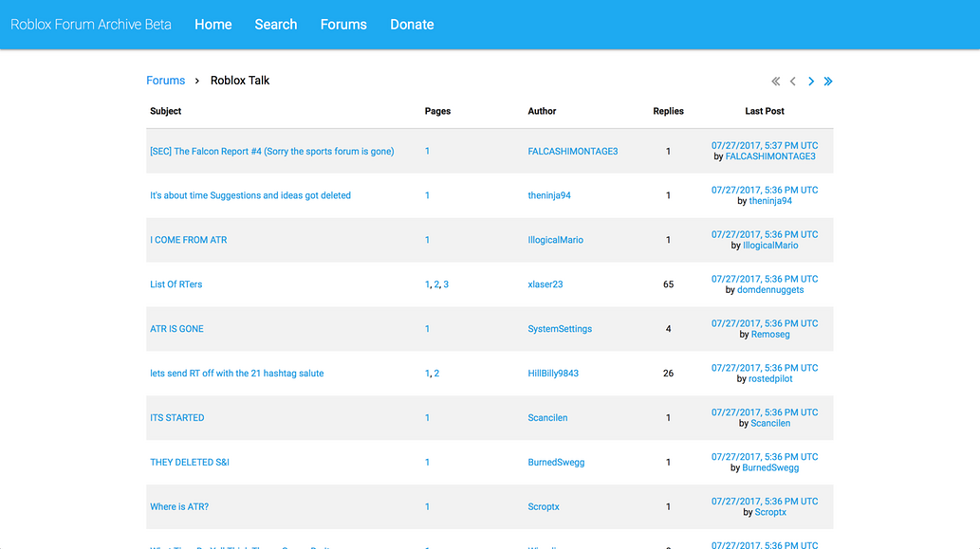This screenshot has width=980, height=549.
Task: Return to Forums via the breadcrumb link
Action: click(x=165, y=81)
